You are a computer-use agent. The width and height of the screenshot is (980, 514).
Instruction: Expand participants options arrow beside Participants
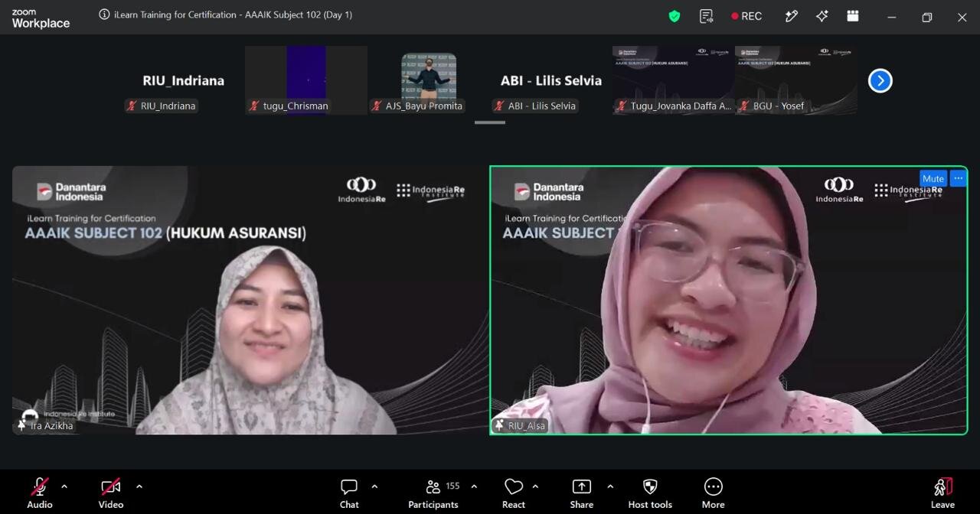point(474,486)
